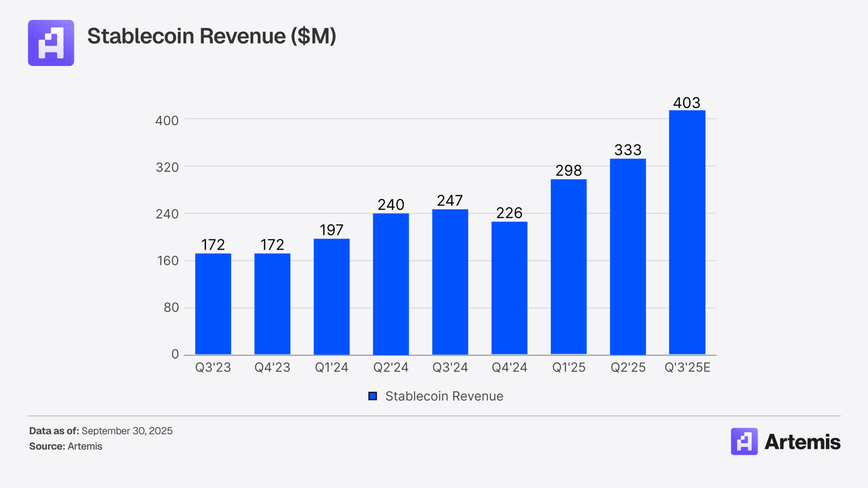Click the Q'3'25E axis label
Screen dimensions: 868x488
(687, 367)
